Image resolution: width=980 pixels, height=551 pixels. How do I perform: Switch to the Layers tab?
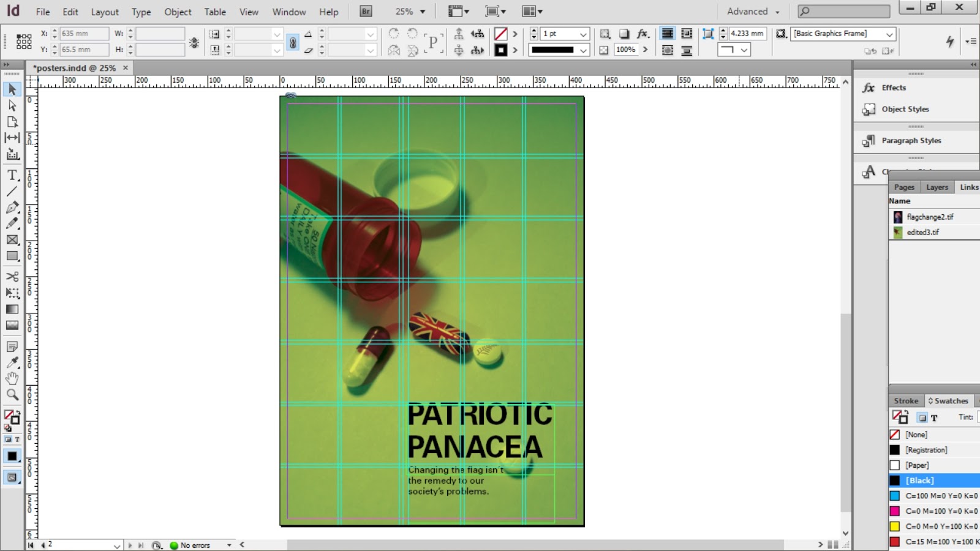pyautogui.click(x=937, y=187)
